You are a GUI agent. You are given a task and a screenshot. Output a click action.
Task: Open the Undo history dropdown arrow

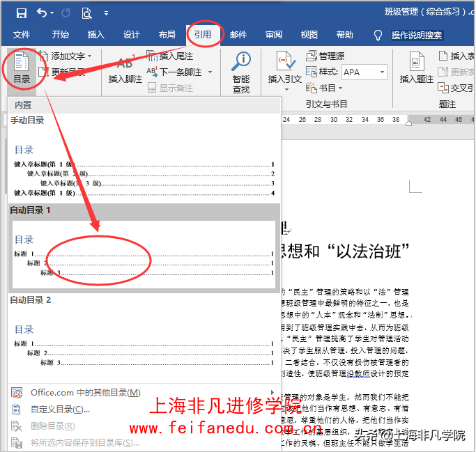click(x=52, y=13)
